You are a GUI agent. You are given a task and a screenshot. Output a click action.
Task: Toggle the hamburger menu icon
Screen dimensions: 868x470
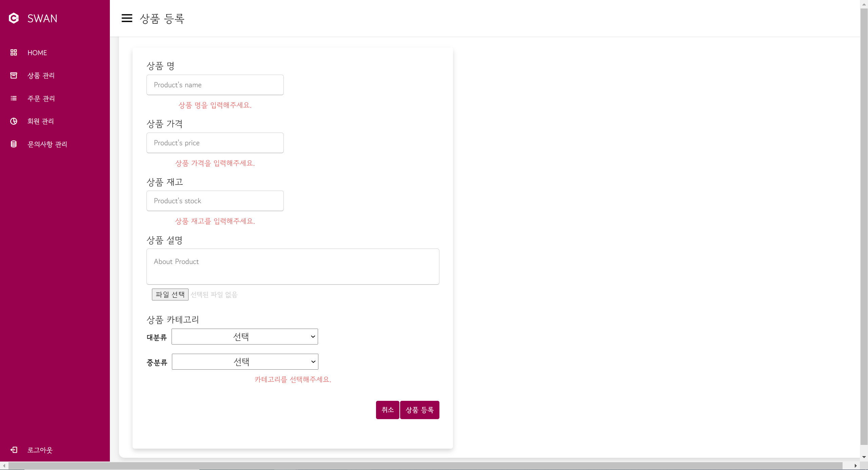pyautogui.click(x=127, y=18)
